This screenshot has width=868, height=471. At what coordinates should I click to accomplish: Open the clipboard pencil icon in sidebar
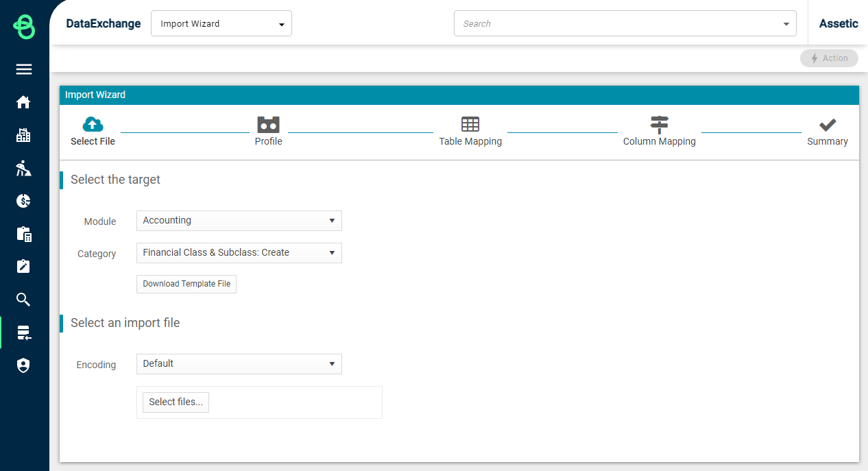point(23,267)
